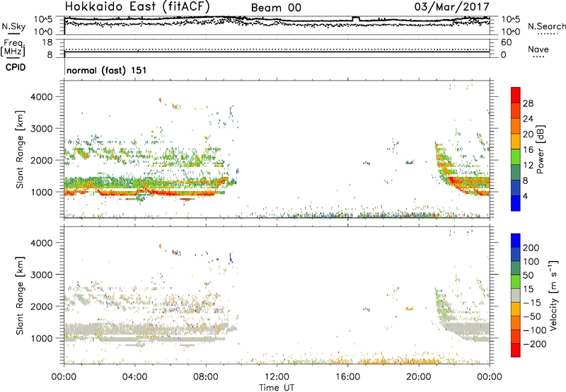Click the '20:00' time axis label
Screen dimensions: 566x392
(x=419, y=377)
